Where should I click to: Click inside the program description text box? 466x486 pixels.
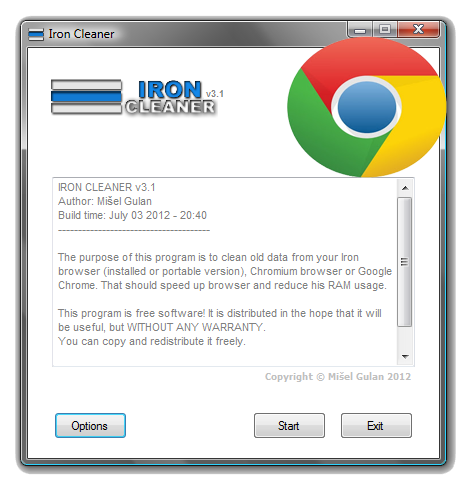point(225,272)
